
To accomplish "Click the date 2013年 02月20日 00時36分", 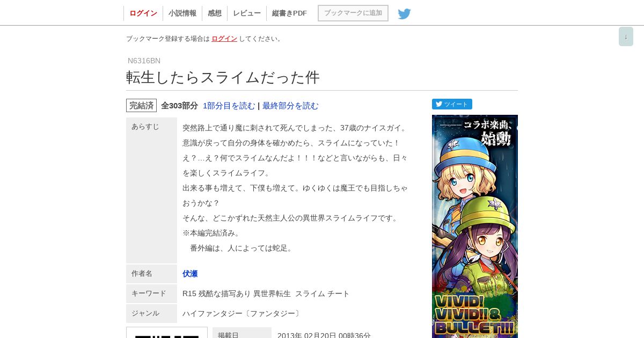I will click(324, 335).
